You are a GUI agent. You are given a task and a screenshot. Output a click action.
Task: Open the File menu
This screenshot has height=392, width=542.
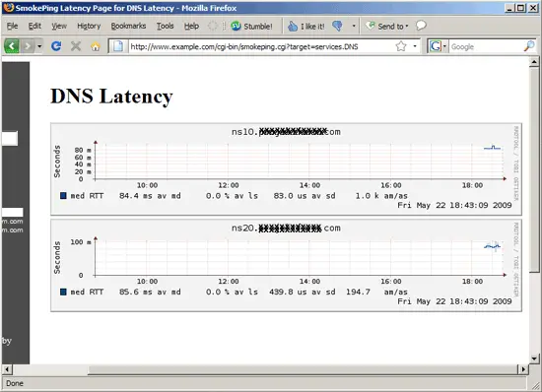point(12,26)
